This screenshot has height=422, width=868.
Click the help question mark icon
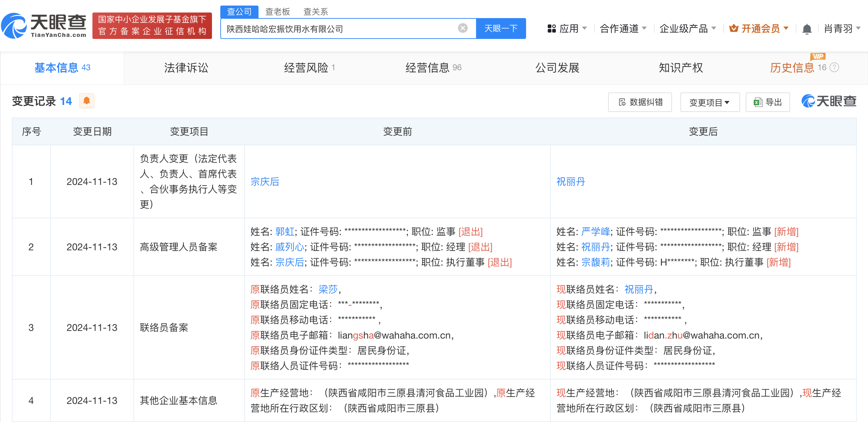pos(834,67)
